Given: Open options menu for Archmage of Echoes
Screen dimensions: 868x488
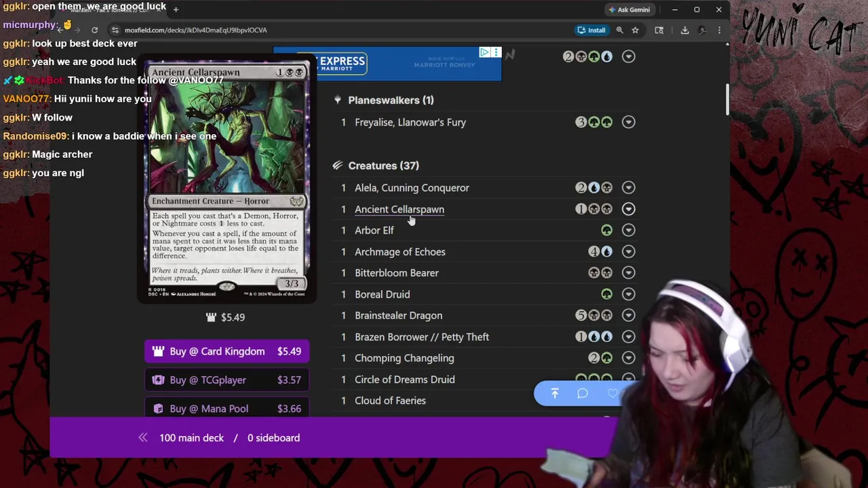Looking at the screenshot, I should click(x=629, y=251).
